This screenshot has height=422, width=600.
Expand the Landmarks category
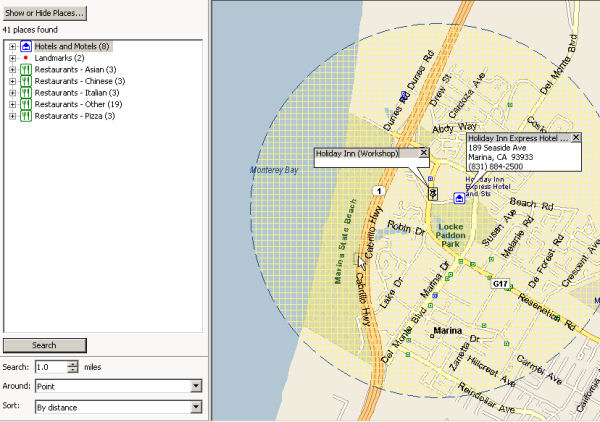[13, 58]
